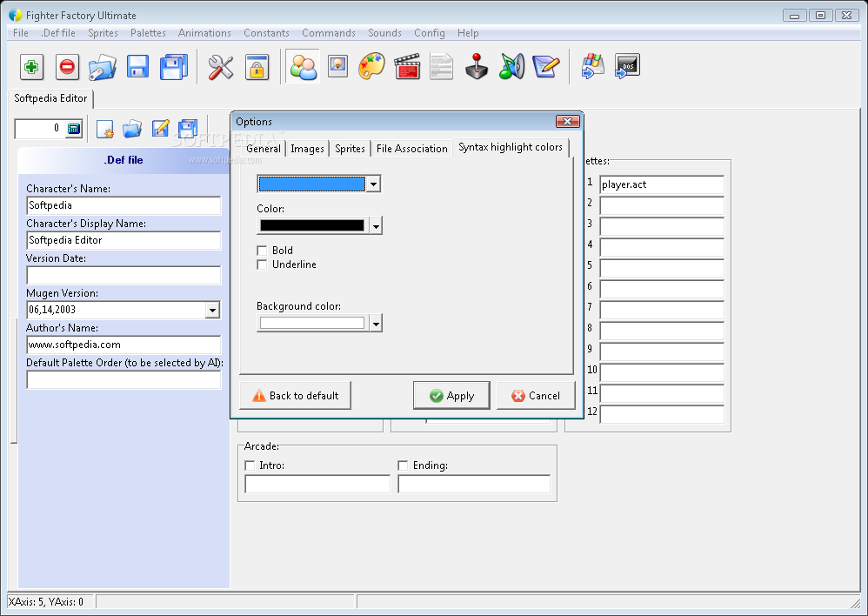The image size is (868, 616).
Task: Open the Help menu
Action: [x=468, y=33]
